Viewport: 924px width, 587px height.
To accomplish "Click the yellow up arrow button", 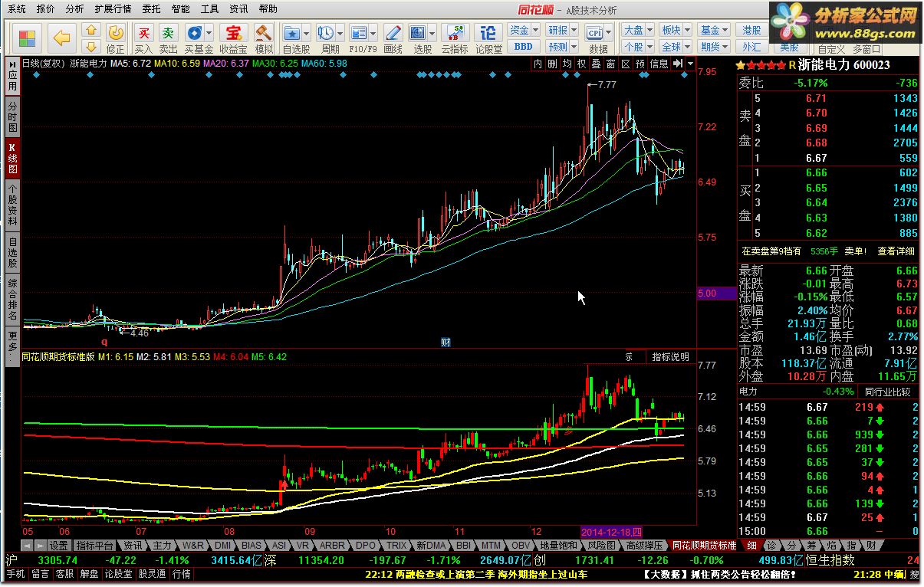I will [x=90, y=31].
